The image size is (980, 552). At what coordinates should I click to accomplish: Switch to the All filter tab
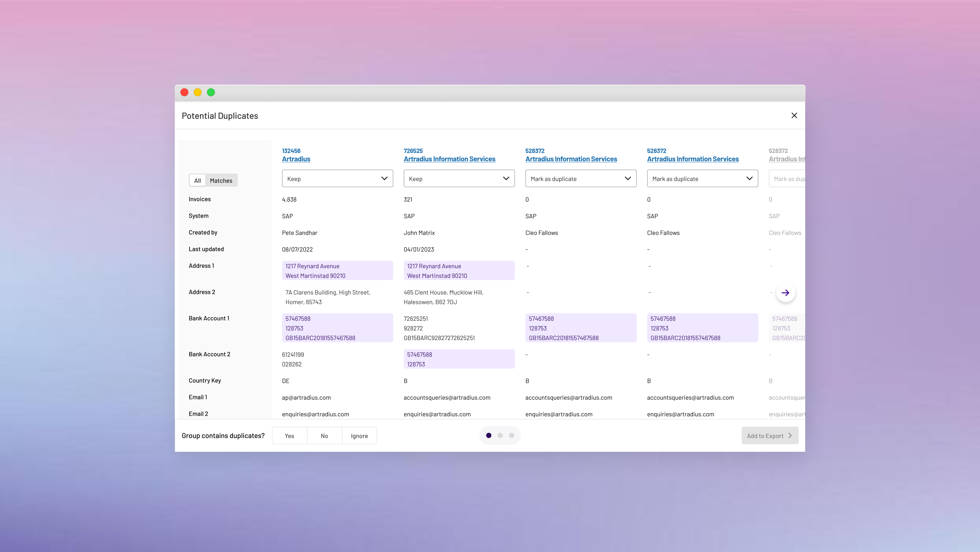[x=197, y=180]
